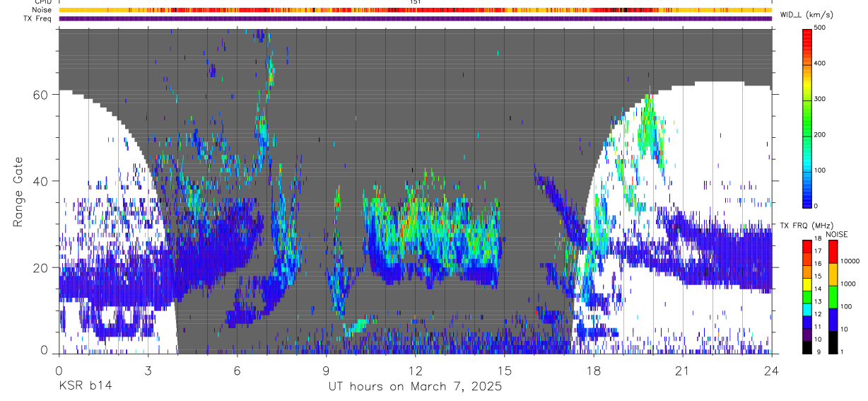
Task: Click the 'Range Gate' axis label
Action: pyautogui.click(x=18, y=192)
